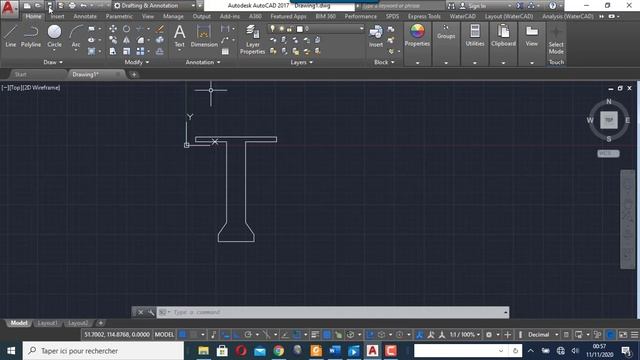Switch to the Annotate ribbon tab
Image resolution: width=640 pixels, height=360 pixels.
(85, 16)
